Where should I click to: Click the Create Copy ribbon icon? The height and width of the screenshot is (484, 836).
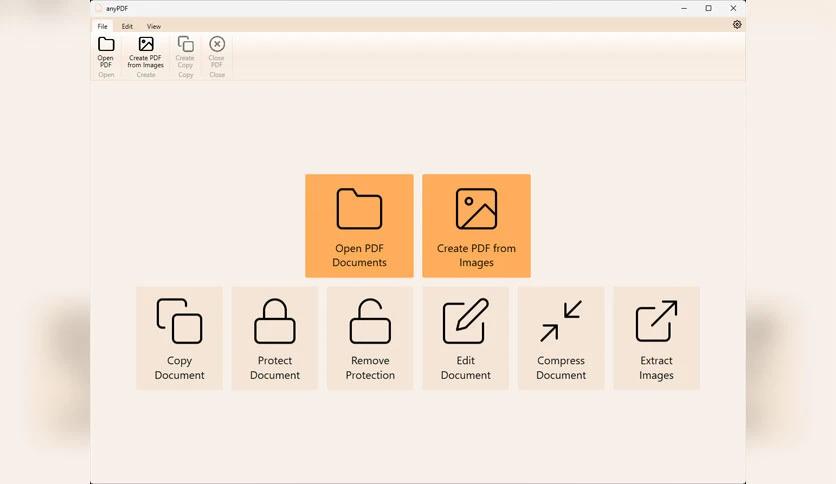[185, 44]
